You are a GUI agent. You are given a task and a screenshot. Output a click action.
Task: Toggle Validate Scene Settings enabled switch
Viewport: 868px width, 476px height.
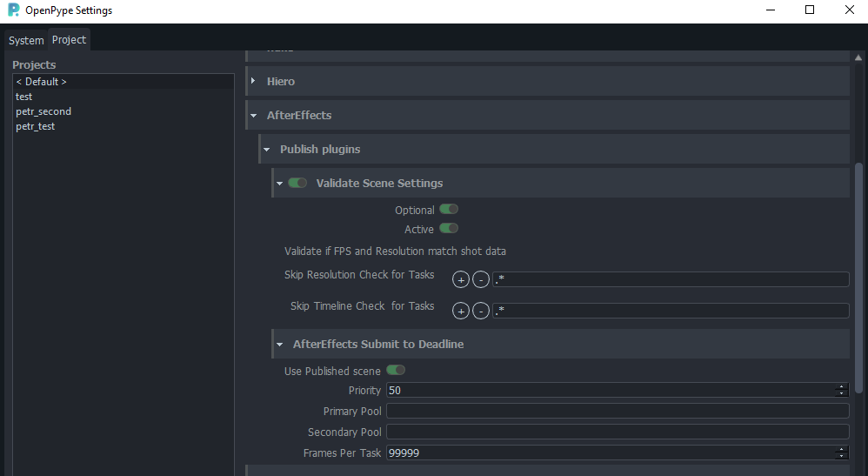[x=297, y=183]
